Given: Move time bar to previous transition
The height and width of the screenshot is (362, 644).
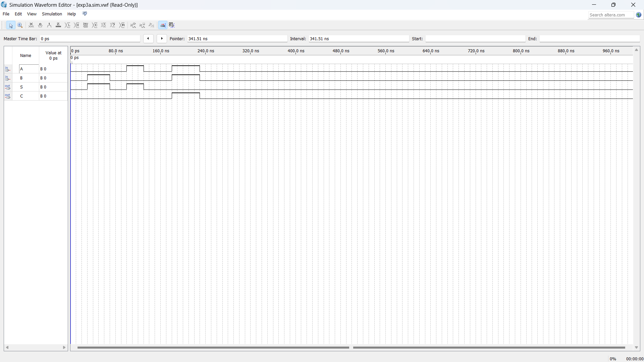Looking at the screenshot, I should click(148, 39).
